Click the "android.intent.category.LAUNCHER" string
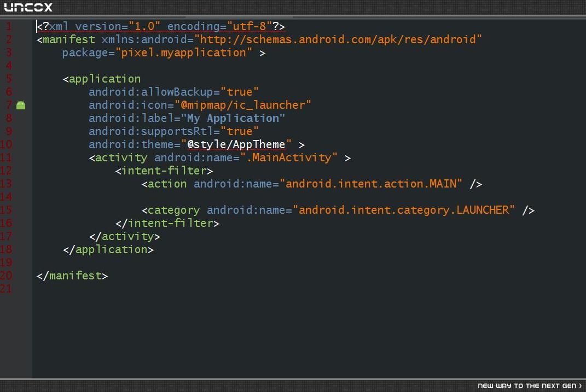The height and width of the screenshot is (392, 586). (x=404, y=210)
